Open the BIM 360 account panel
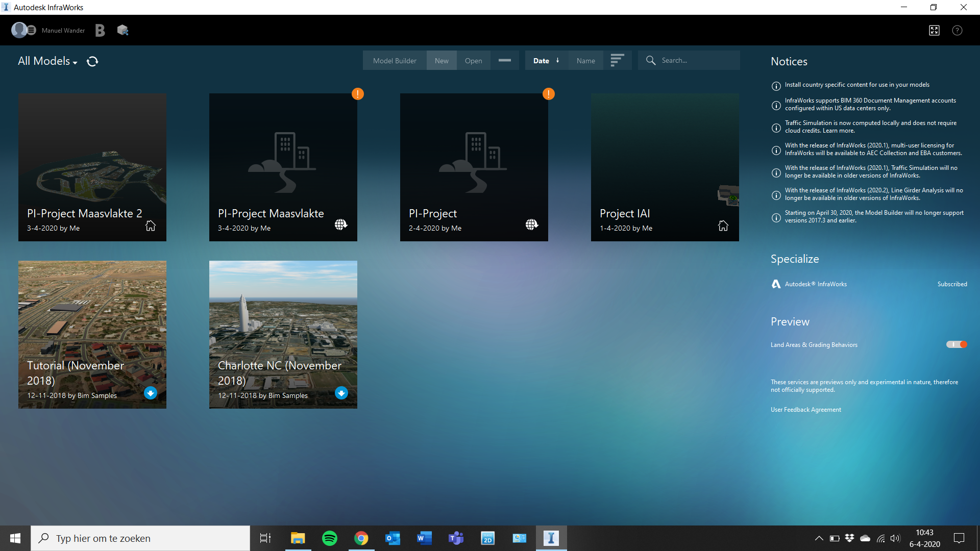The height and width of the screenshot is (551, 980). (100, 30)
